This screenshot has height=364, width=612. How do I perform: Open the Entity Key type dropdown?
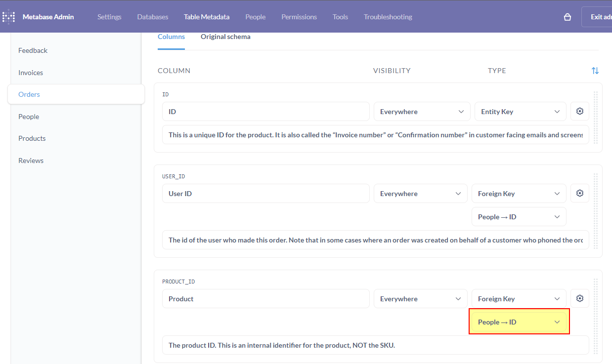(x=520, y=111)
